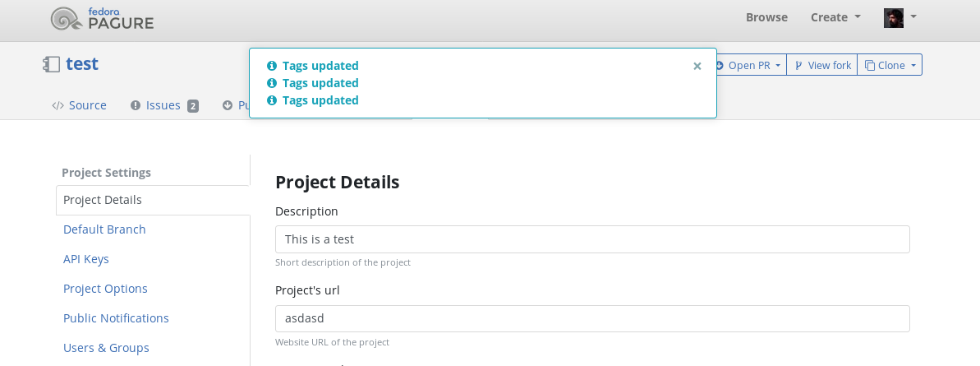This screenshot has width=980, height=366.
Task: Click the fork icon on View fork
Action: click(798, 65)
